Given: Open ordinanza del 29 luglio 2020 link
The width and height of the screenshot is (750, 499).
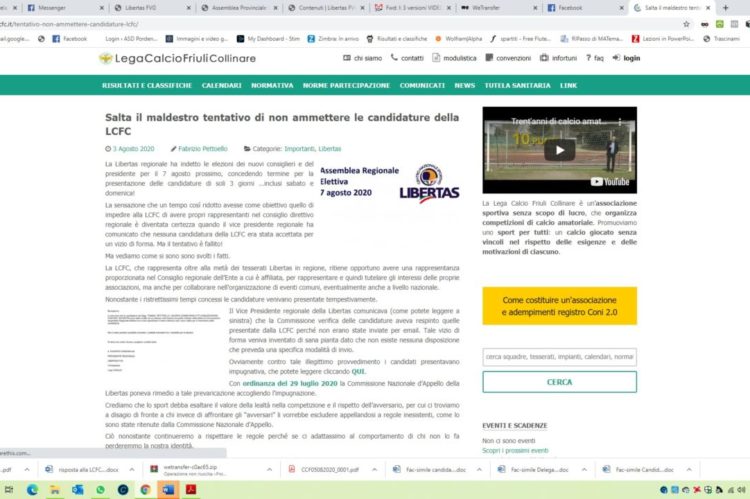Looking at the screenshot, I should click(290, 384).
